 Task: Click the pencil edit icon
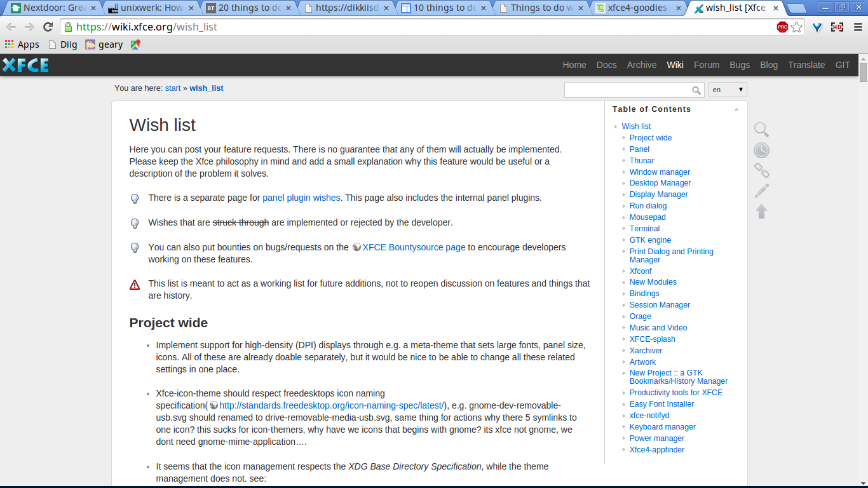[x=761, y=191]
